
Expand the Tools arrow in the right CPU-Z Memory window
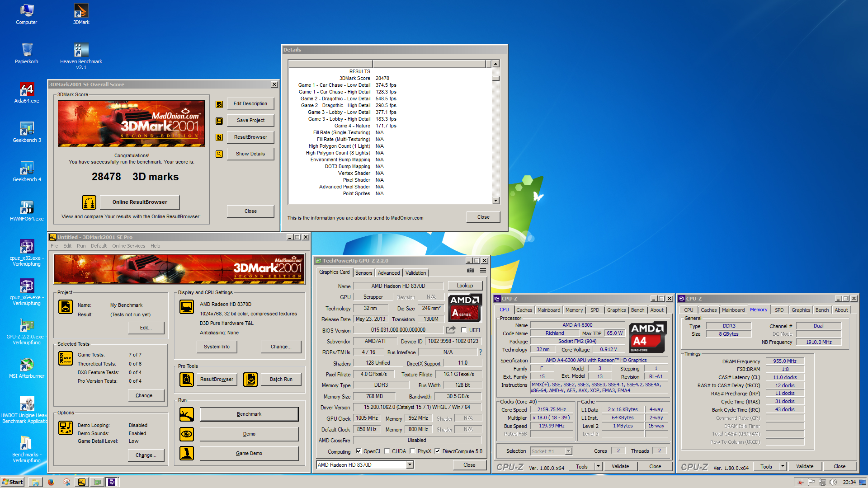pos(783,467)
